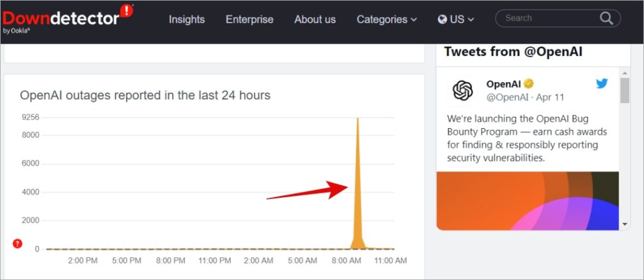Image resolution: width=644 pixels, height=280 pixels.
Task: Click the Twitter bird icon
Action: pyautogui.click(x=602, y=83)
